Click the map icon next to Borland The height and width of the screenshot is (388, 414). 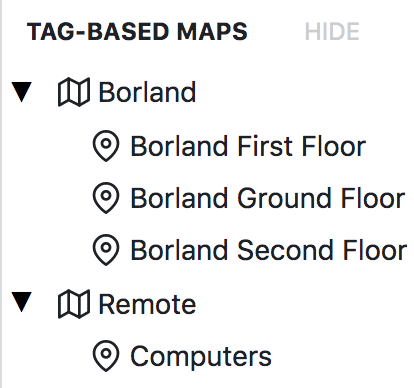pos(74,92)
